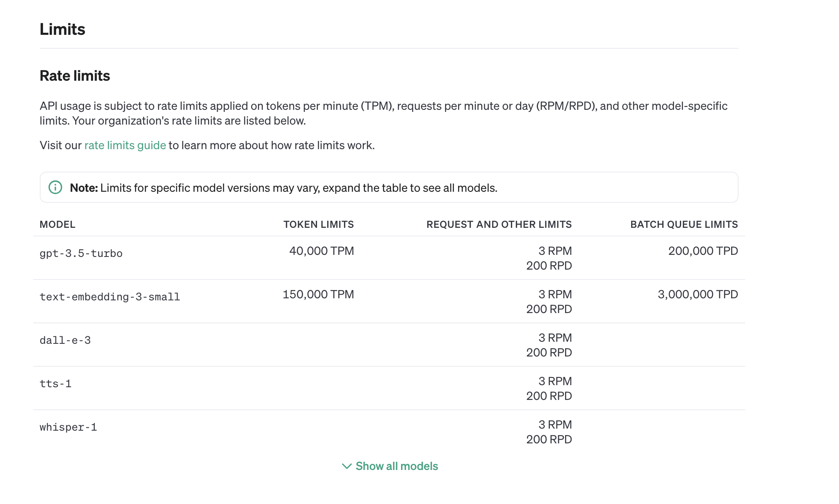The height and width of the screenshot is (504, 839).
Task: Click the 200 RPD value for gpt-3.5-turbo
Action: tap(549, 266)
